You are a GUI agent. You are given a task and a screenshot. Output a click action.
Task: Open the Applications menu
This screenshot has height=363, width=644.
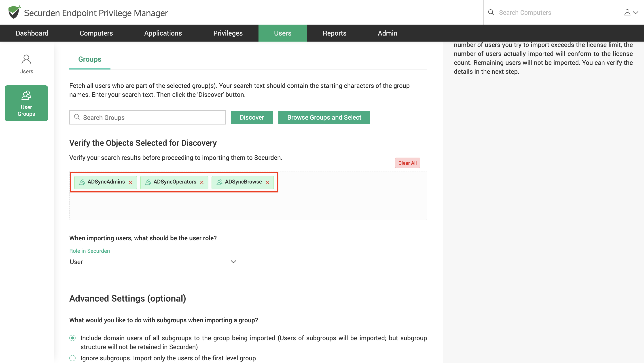[163, 33]
